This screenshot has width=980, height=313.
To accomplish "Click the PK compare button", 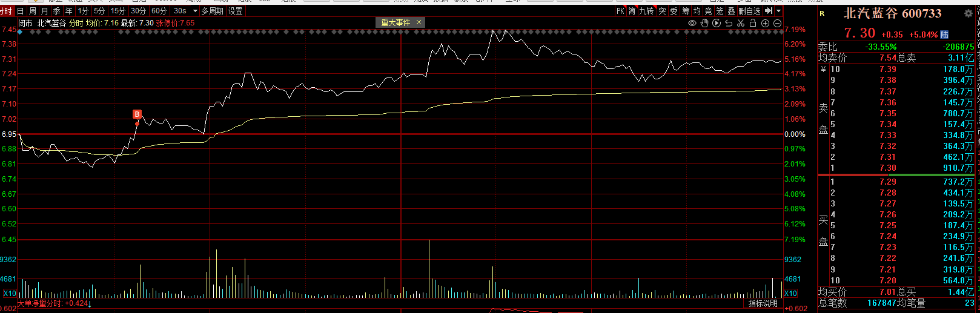I will [620, 11].
